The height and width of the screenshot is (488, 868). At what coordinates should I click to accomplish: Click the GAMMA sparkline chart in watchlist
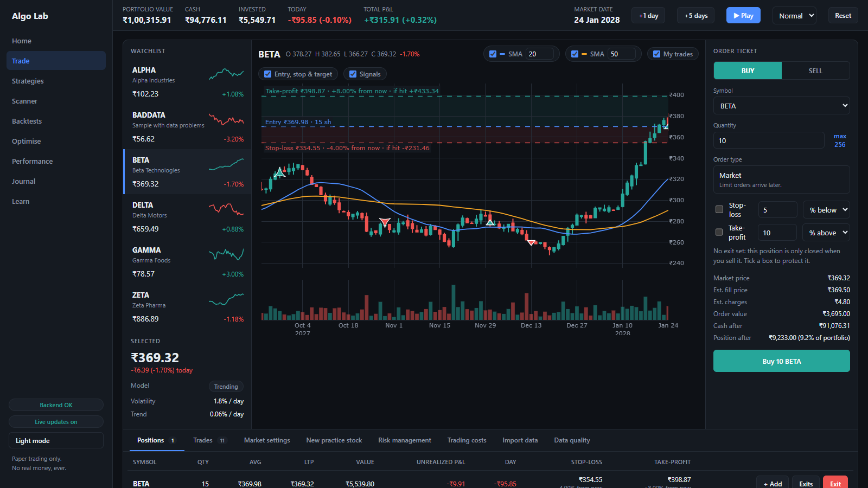pos(226,254)
